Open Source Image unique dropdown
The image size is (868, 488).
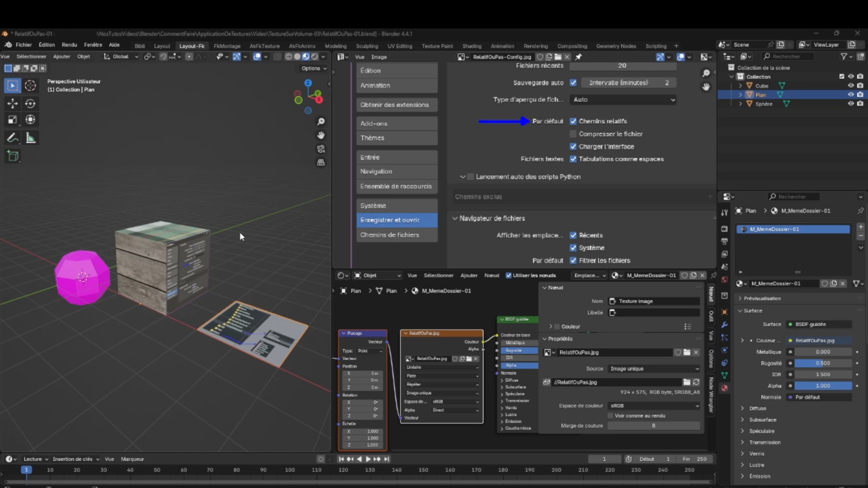click(x=654, y=369)
